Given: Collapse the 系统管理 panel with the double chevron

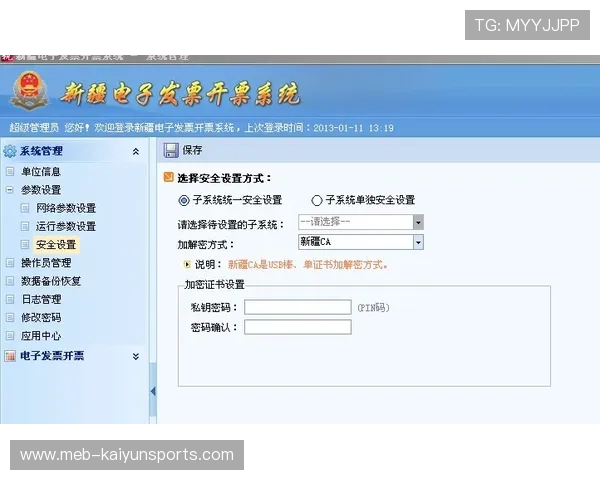Looking at the screenshot, I should (135, 152).
